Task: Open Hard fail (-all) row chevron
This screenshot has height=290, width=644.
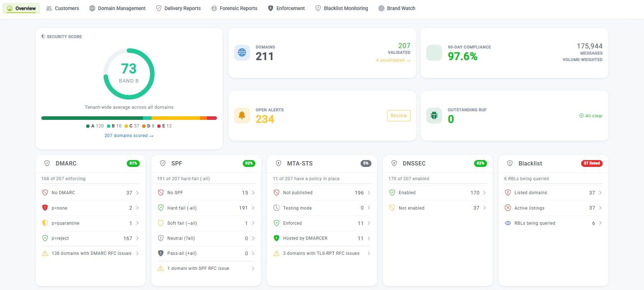Action: coord(253,208)
